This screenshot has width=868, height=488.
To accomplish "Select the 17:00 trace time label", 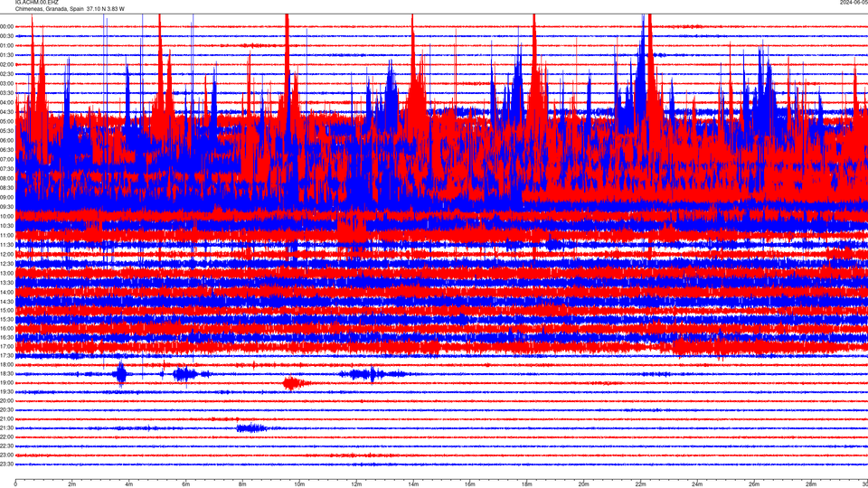I will (x=7, y=346).
